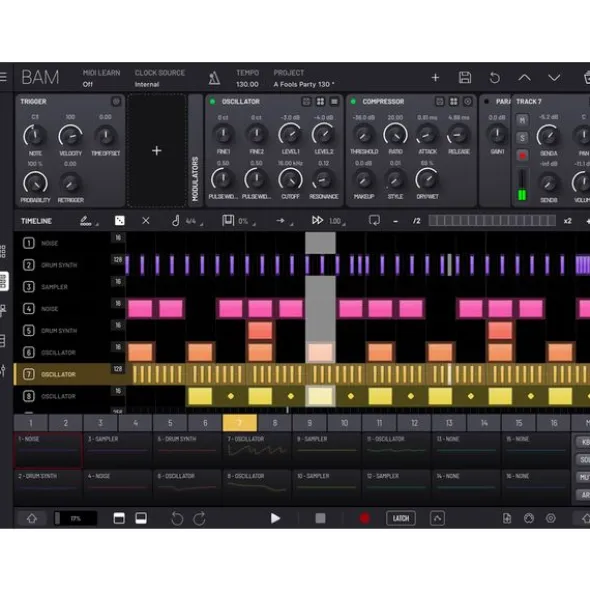Viewport: 590px width, 591px height.
Task: Click the add-file icon in bottom bar
Action: (x=507, y=518)
